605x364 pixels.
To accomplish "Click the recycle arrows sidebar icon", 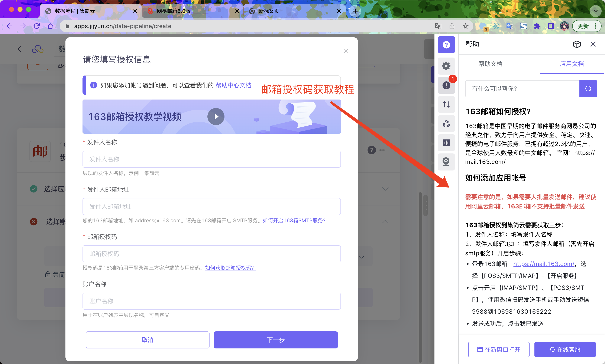I will pos(446,124).
